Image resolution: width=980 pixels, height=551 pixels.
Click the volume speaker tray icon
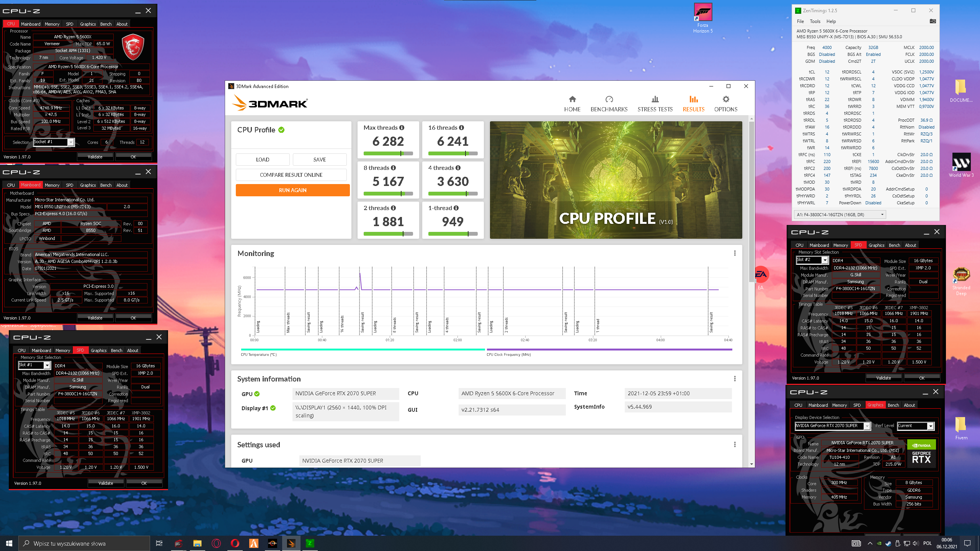916,543
